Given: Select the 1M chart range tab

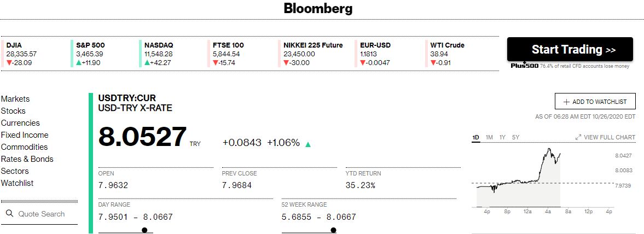Looking at the screenshot, I should click(489, 138).
